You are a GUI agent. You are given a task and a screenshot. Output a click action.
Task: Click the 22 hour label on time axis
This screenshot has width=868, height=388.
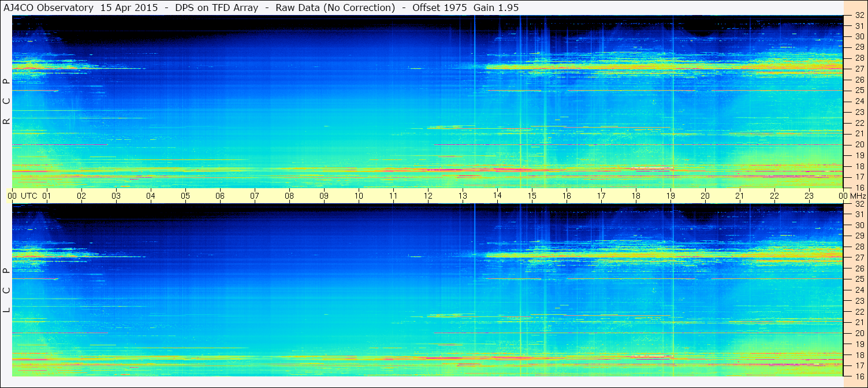774,196
